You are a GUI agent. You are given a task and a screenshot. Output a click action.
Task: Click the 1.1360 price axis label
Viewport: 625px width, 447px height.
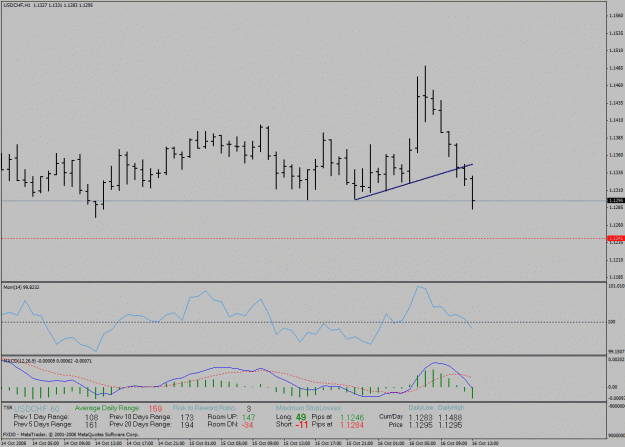pos(616,155)
